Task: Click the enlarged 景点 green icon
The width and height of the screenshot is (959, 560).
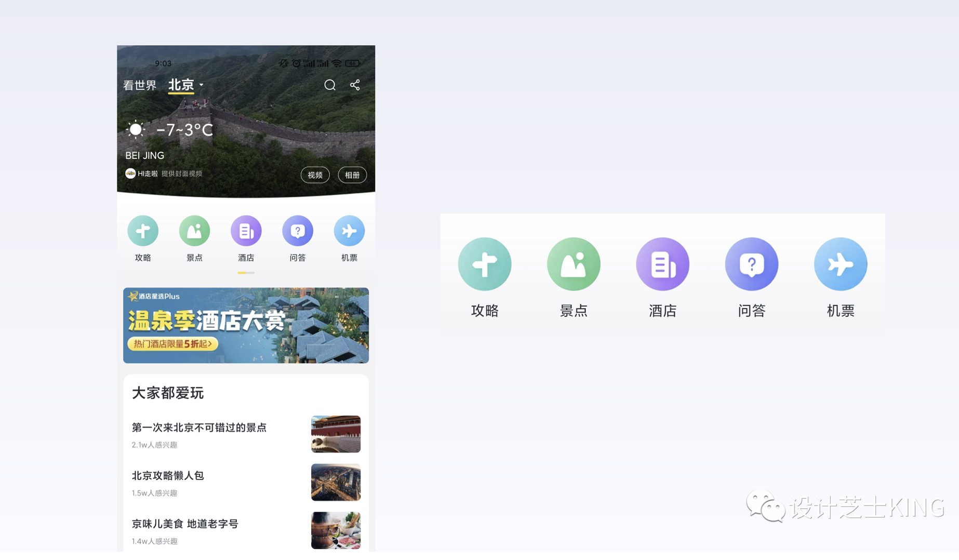Action: [x=574, y=264]
